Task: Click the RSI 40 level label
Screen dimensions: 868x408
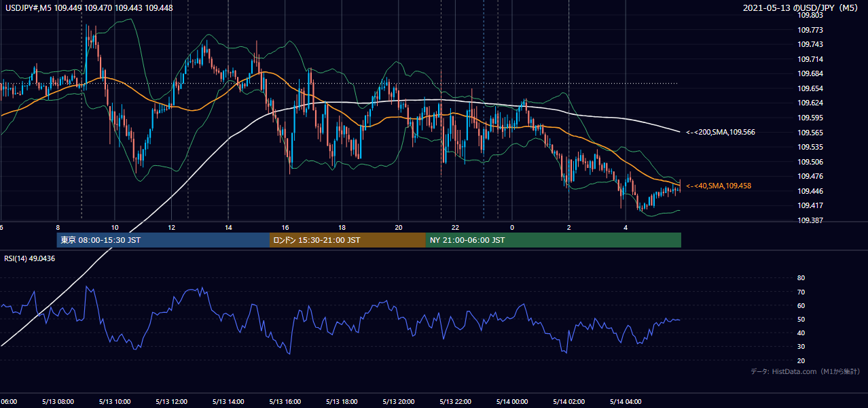Action: (801, 333)
